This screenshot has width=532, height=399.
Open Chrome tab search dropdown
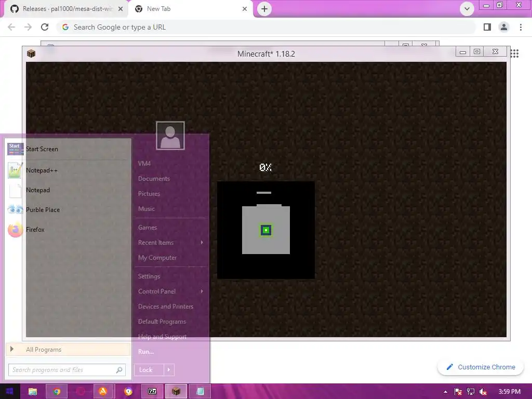tap(467, 9)
